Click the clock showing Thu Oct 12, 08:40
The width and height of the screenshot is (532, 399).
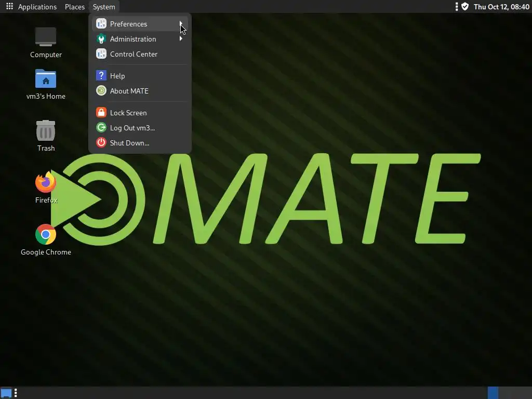(501, 7)
